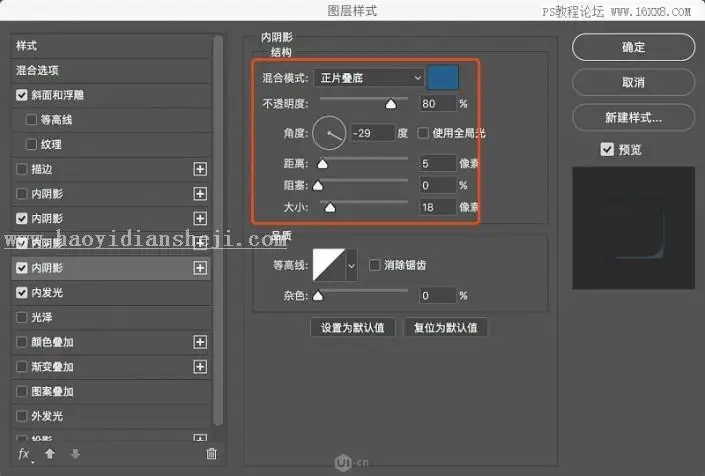Viewport: 705px width, 476px height.
Task: Click the 阻塞 value field showing 0
Action: point(437,185)
